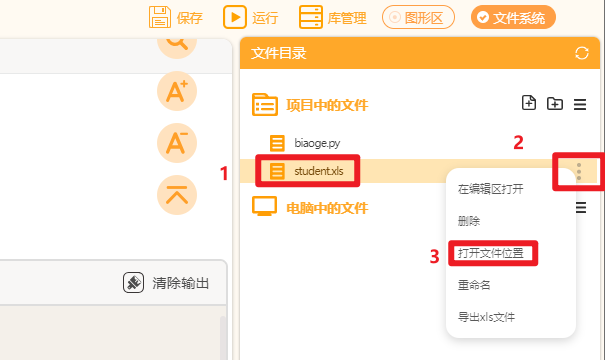Click 清除输出 to clear output
Screen dimensions: 605x360
(166, 283)
